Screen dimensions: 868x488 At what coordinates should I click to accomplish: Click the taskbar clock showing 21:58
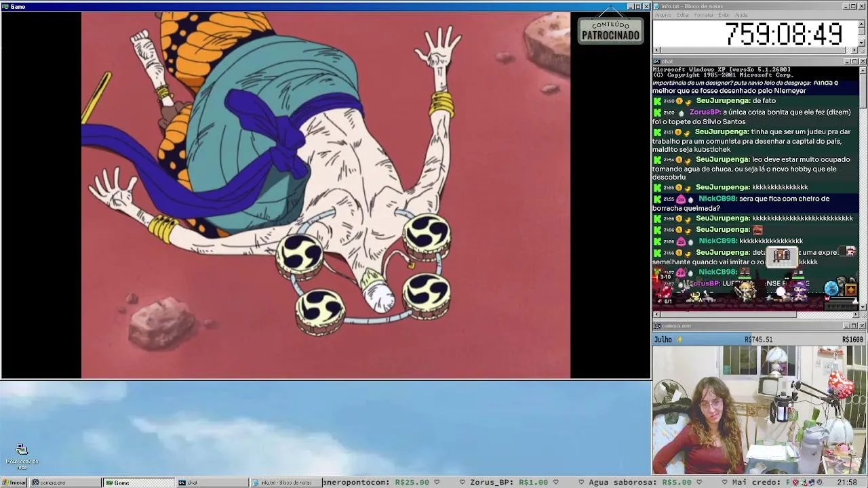847,483
